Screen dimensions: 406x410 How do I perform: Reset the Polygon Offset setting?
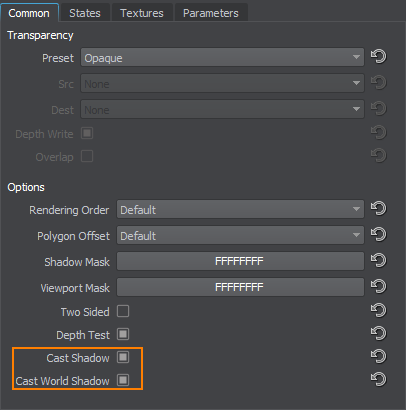coord(378,235)
